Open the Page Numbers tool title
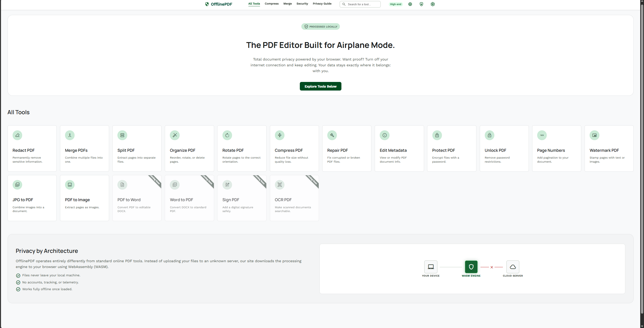The image size is (644, 328). [551, 150]
